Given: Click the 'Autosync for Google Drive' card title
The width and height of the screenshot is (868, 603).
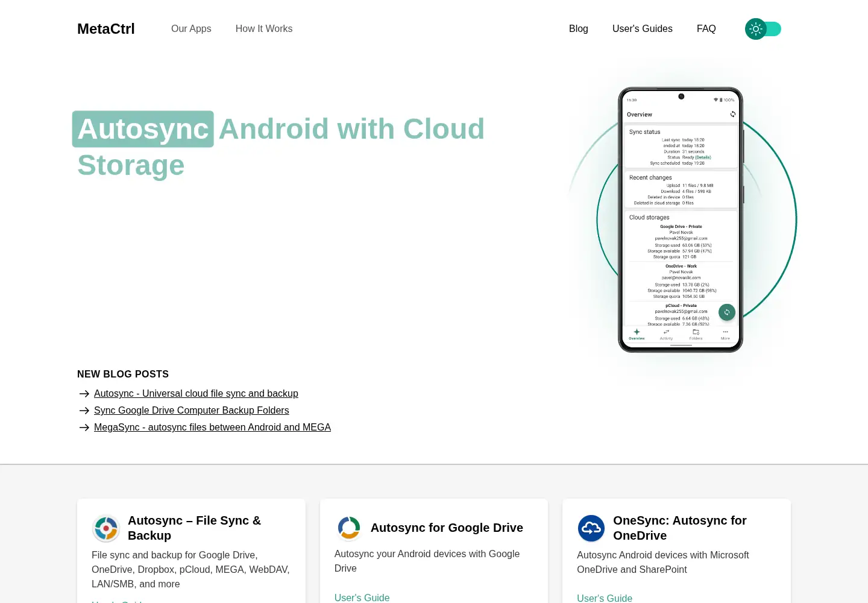Looking at the screenshot, I should [447, 528].
